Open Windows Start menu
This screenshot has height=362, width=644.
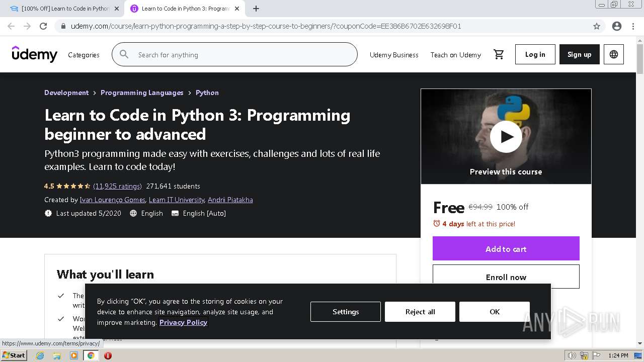click(x=14, y=355)
